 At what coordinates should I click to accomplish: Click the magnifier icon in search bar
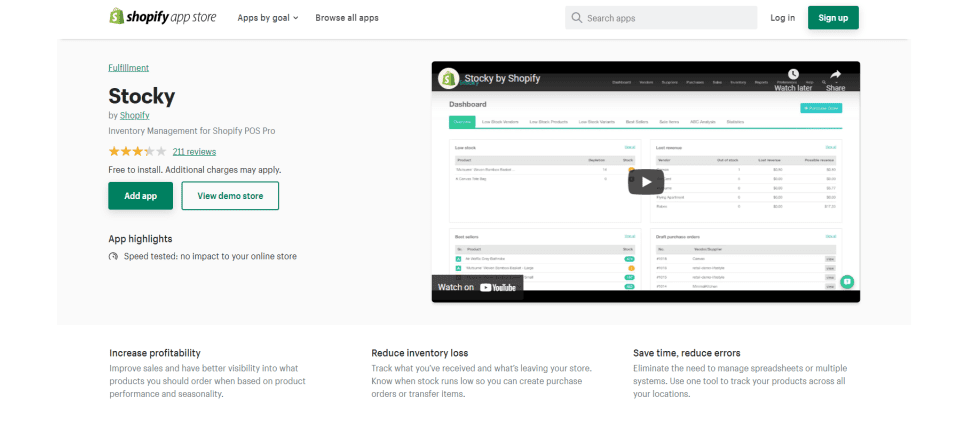(x=576, y=18)
